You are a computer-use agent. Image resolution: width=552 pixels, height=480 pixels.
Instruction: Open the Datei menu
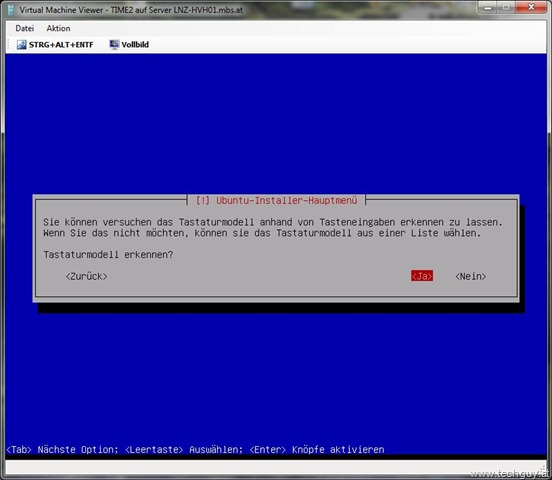point(25,28)
